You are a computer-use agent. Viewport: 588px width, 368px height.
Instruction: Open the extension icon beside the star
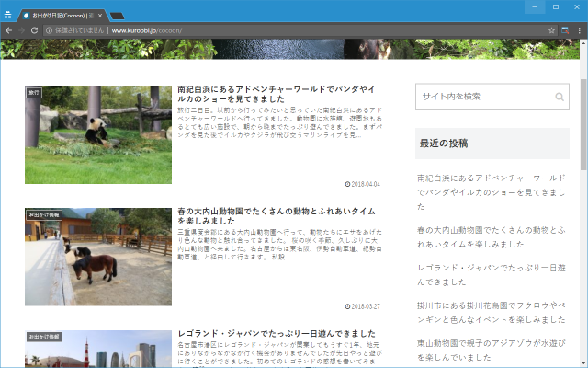tap(565, 30)
